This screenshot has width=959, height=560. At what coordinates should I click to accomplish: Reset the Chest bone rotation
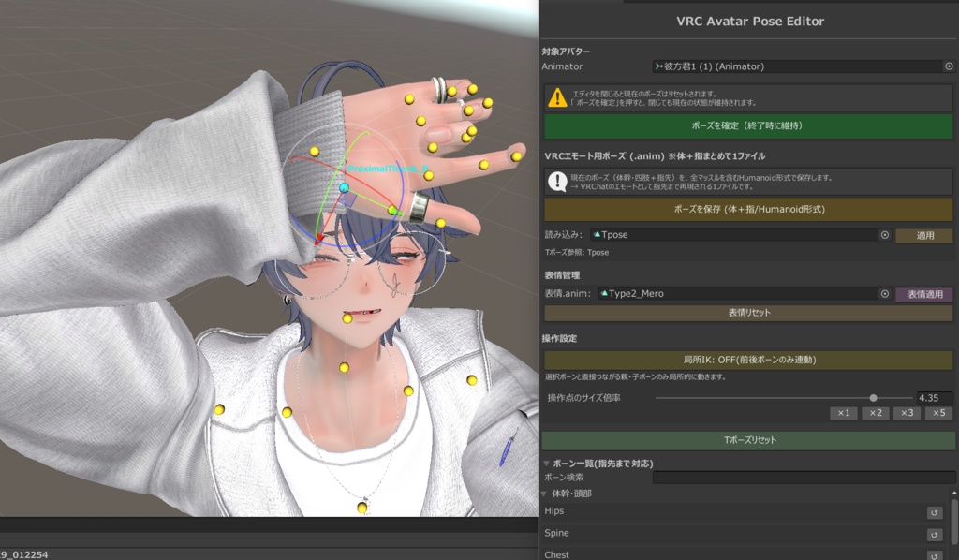(934, 555)
